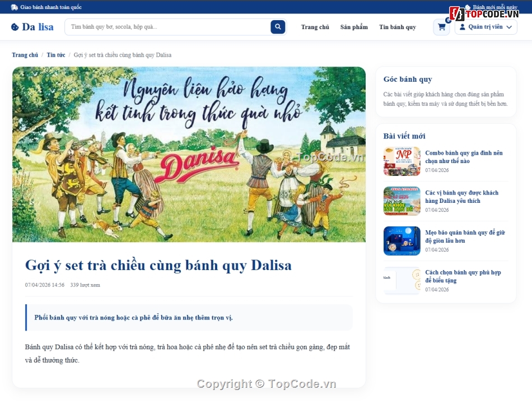Click thumbnail of Mẹo bảo quản bánh quy article
This screenshot has width=532, height=404.
(x=402, y=241)
